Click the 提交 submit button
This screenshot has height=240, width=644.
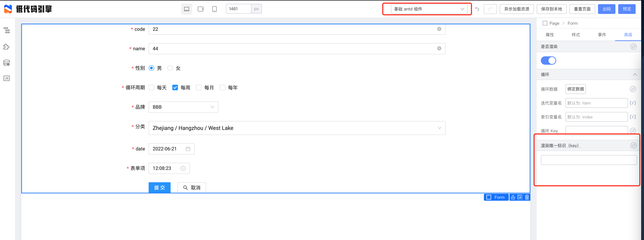[x=159, y=188]
